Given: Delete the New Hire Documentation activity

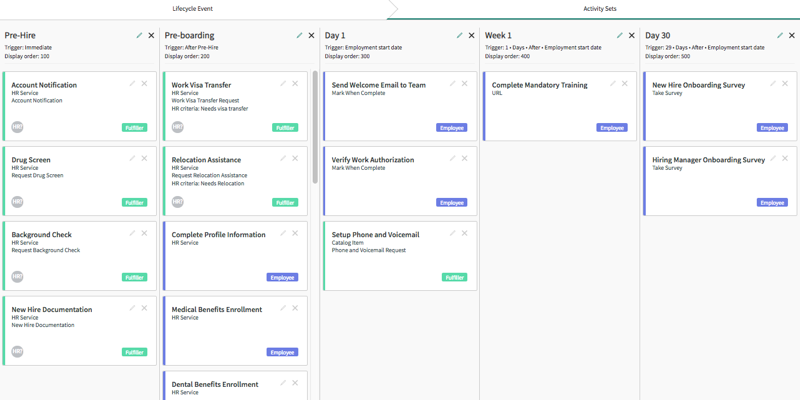Looking at the screenshot, I should click(144, 308).
